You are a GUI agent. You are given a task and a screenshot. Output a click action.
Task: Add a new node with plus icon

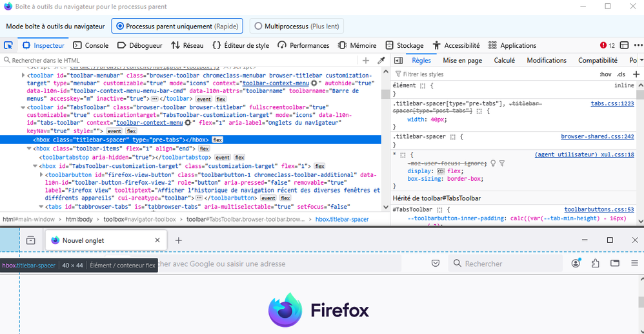point(365,61)
